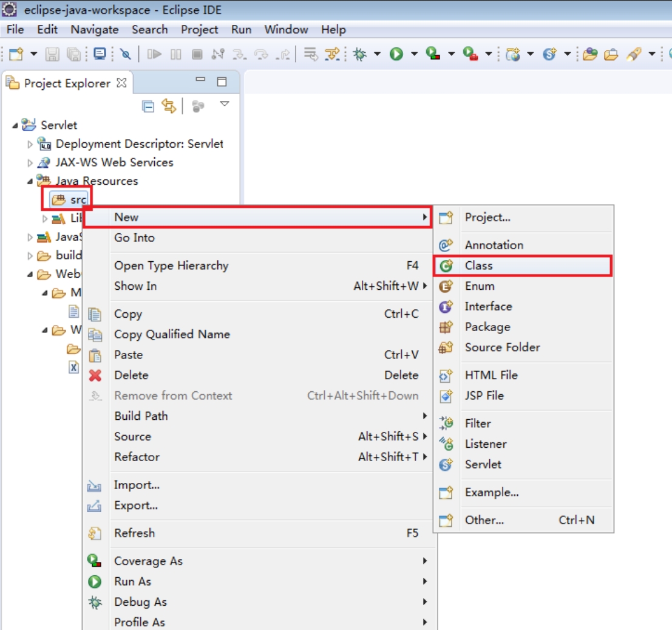This screenshot has height=630, width=672.
Task: Click the New wizard toolbar icon
Action: [16, 54]
